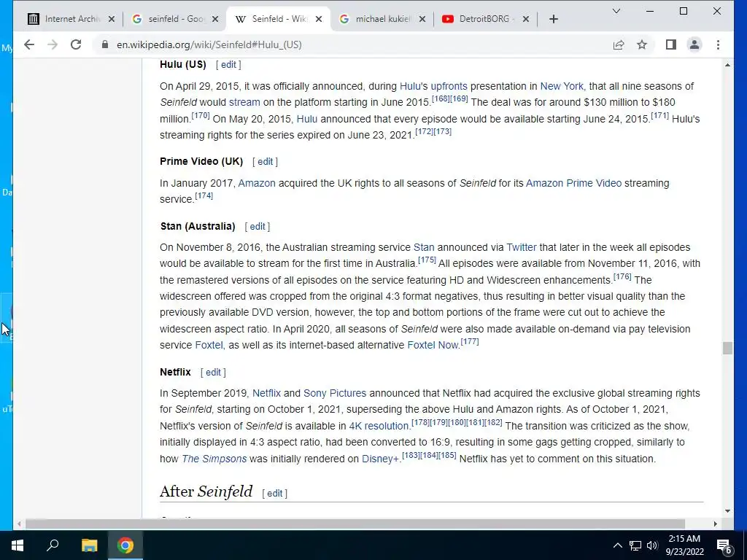Open File Explorer from taskbar
This screenshot has height=560, width=747.
point(89,545)
